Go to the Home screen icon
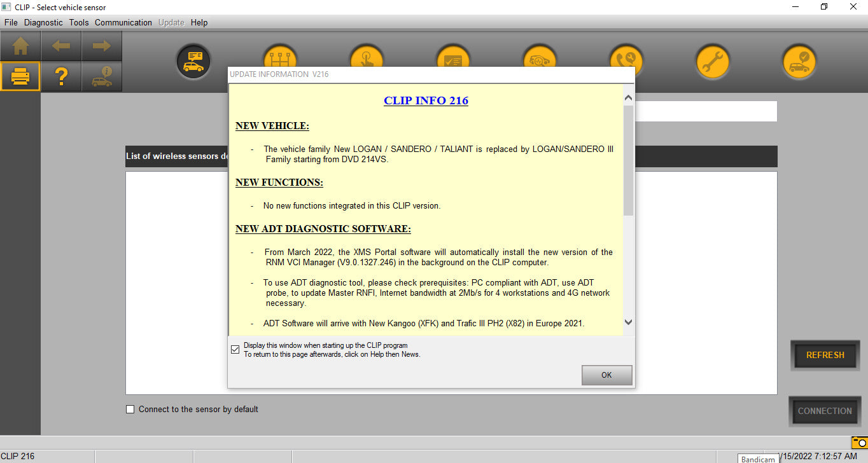The width and height of the screenshot is (868, 463). click(x=20, y=46)
